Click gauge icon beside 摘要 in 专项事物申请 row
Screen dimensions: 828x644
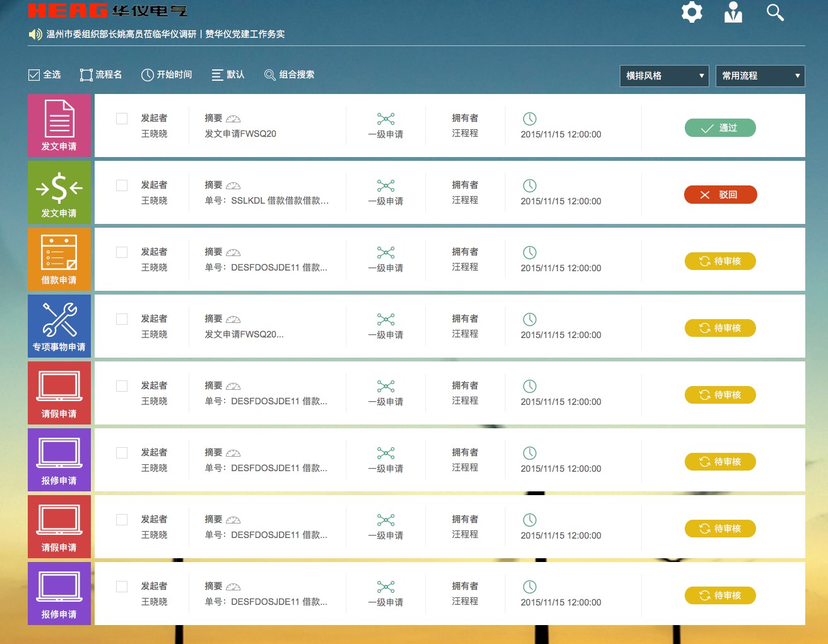coord(234,319)
